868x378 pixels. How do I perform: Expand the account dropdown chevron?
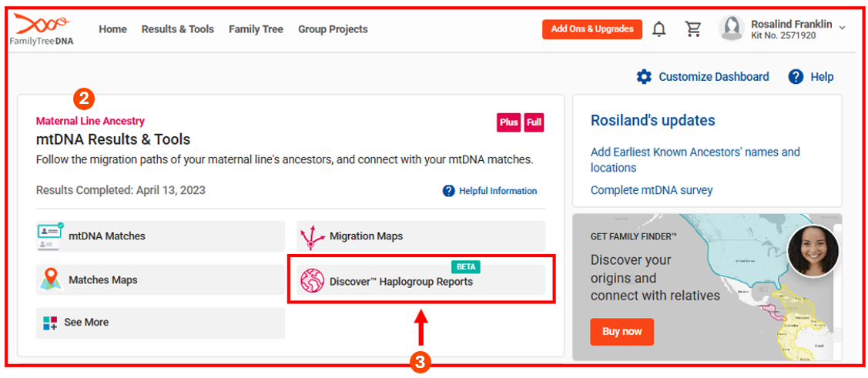click(x=842, y=28)
